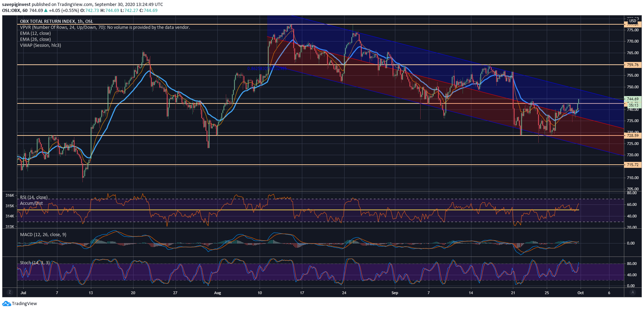Screen dimensions: 644x310
Task: Select the EMA (26, close) legend
Action: point(35,39)
